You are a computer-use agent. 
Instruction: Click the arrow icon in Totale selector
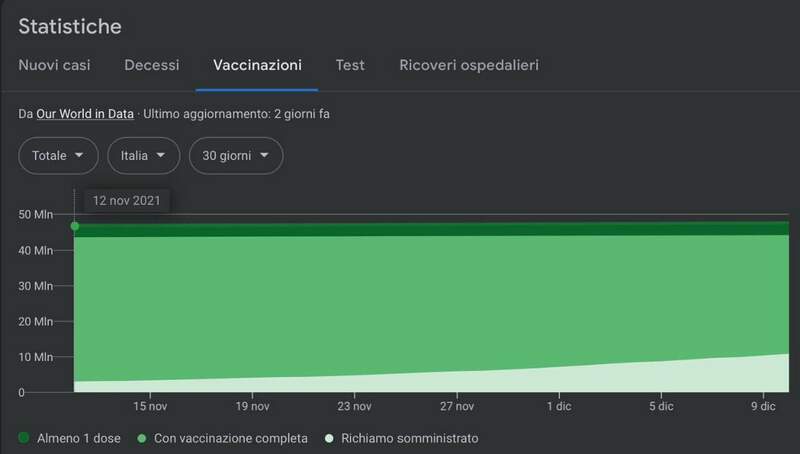(80, 156)
